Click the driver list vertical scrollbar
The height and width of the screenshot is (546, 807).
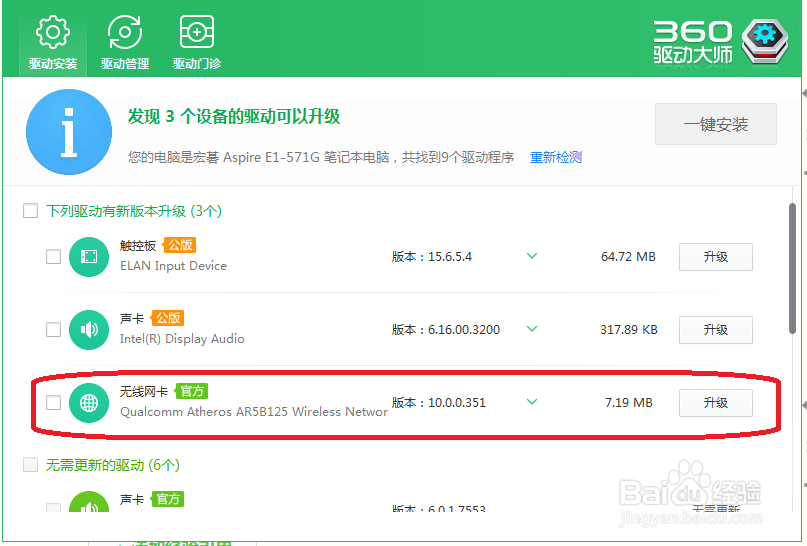(793, 269)
